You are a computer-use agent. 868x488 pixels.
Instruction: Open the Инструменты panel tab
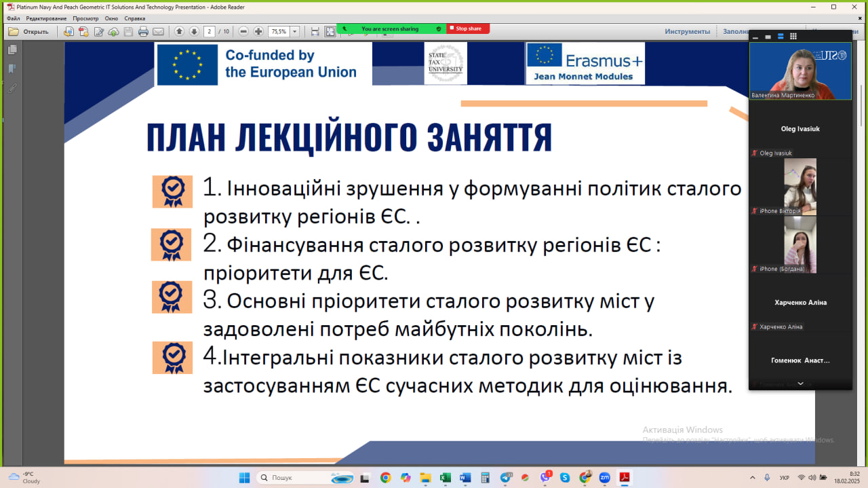point(687,31)
